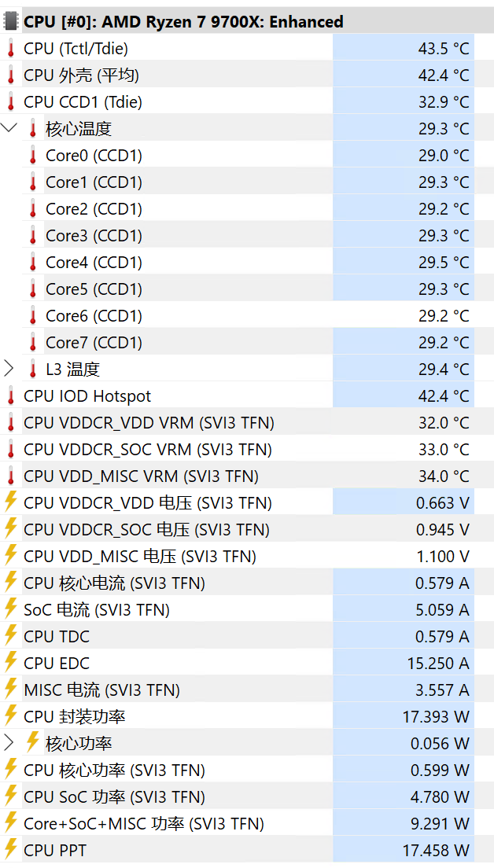Select the highlighted 43.5 °C value cell
494x868 pixels.
pyautogui.click(x=404, y=48)
